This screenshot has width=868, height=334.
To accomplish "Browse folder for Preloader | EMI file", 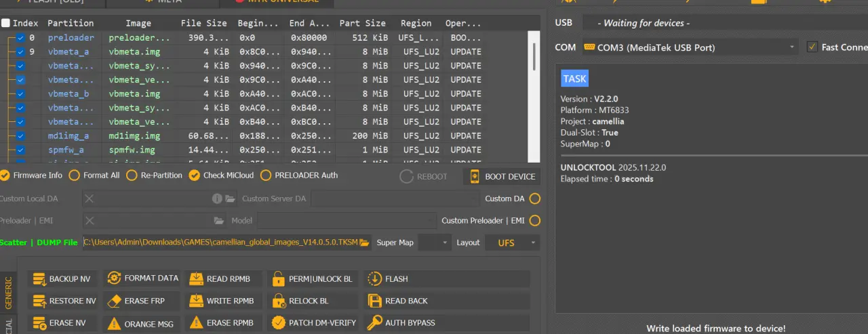I will 219,220.
